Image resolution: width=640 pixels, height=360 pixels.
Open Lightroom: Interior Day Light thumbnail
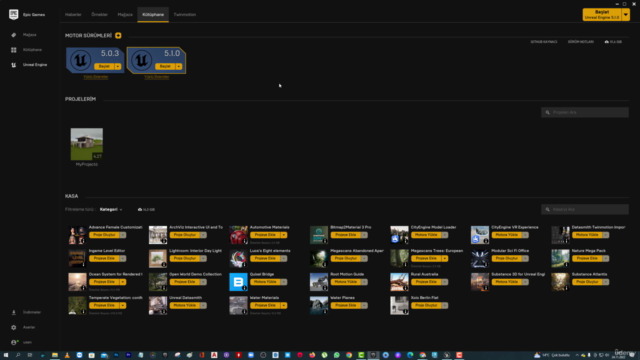point(158,258)
